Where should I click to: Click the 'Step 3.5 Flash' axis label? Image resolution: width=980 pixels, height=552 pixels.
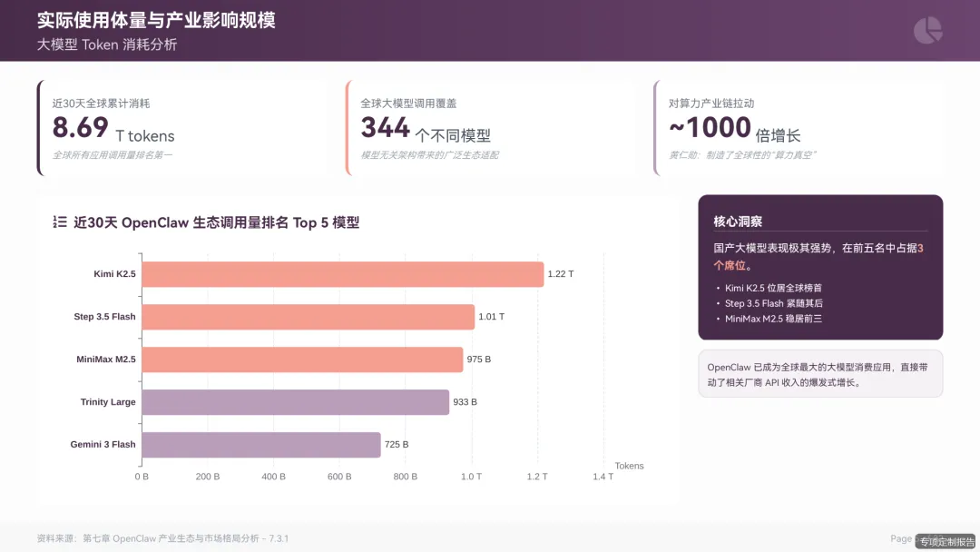point(104,316)
